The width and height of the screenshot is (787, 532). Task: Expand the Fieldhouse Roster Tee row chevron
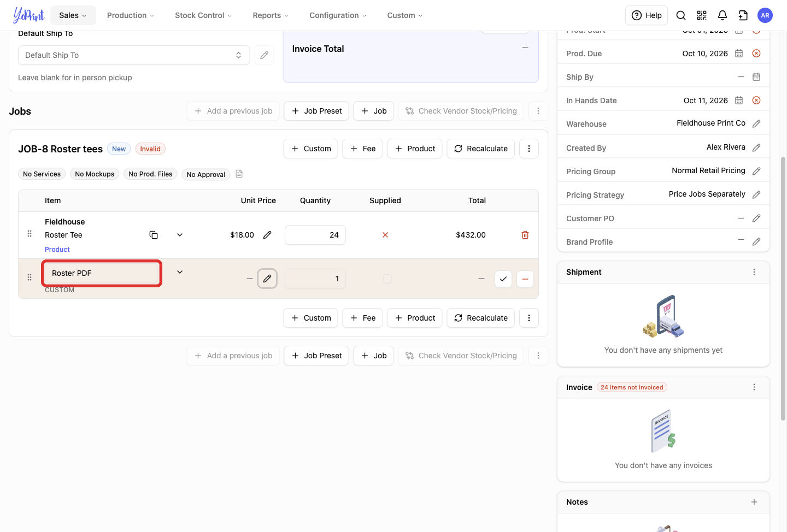pyautogui.click(x=180, y=235)
